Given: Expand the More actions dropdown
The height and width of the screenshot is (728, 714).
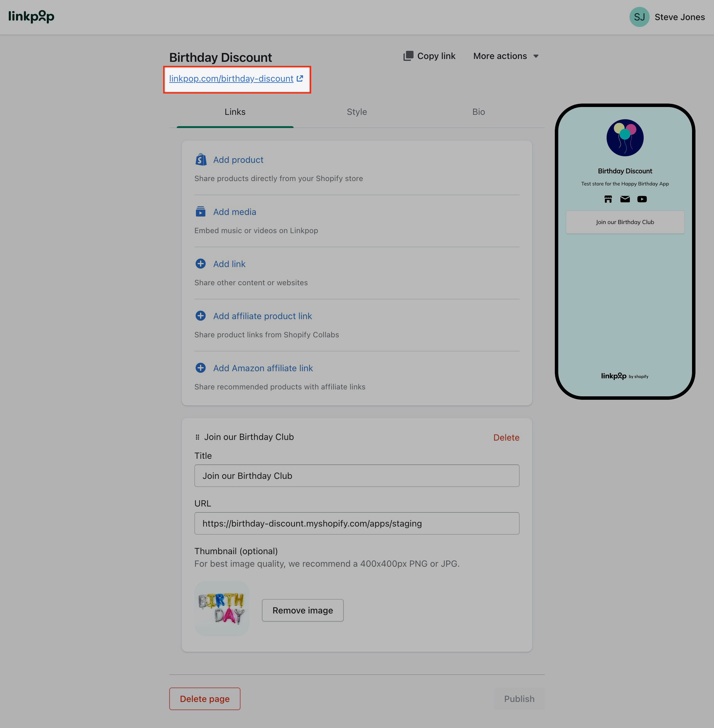Looking at the screenshot, I should coord(506,56).
